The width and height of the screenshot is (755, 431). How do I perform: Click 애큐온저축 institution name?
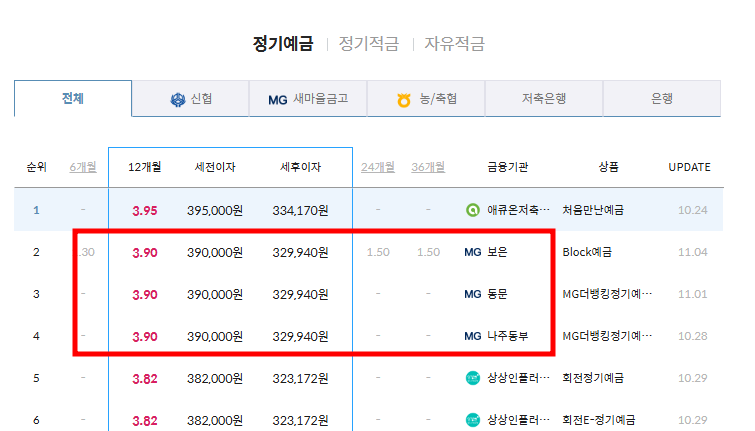tap(518, 210)
